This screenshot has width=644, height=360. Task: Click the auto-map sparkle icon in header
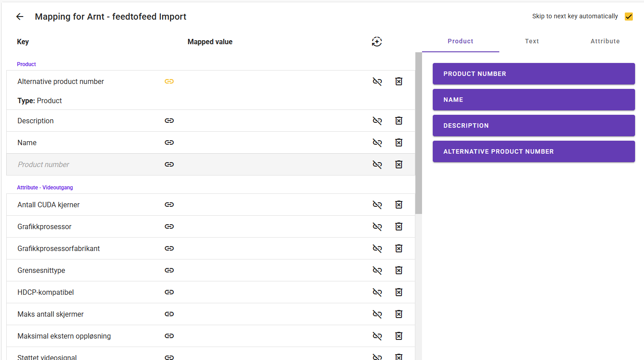[377, 42]
